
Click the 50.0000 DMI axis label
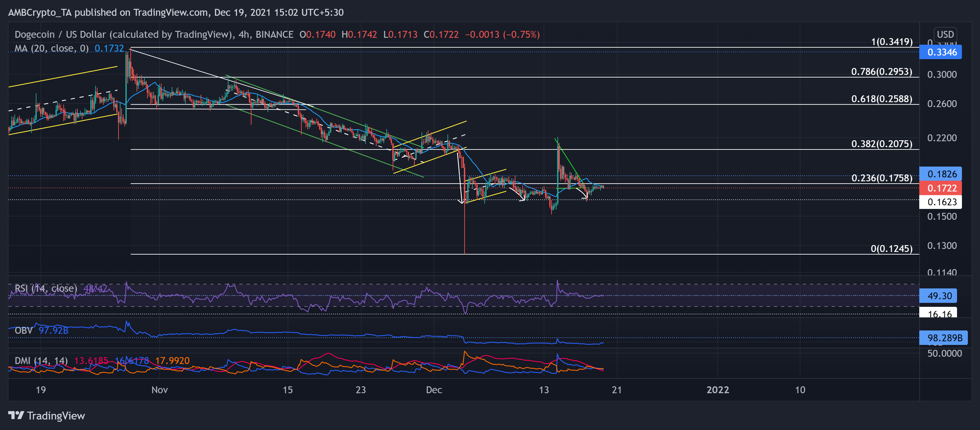pyautogui.click(x=944, y=353)
